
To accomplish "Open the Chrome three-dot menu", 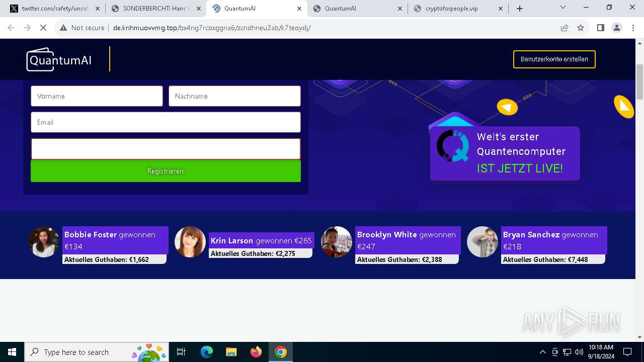I will click(633, 28).
